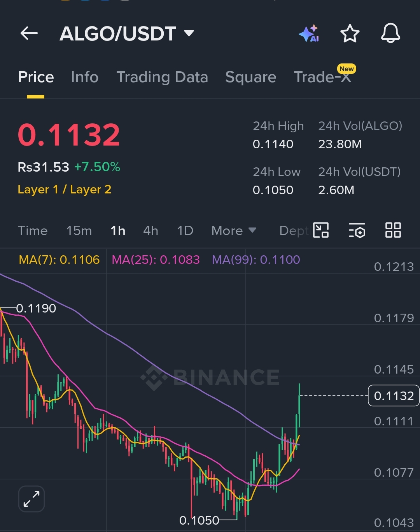Set a price alert with bell icon
This screenshot has height=532, width=420.
coord(390,33)
